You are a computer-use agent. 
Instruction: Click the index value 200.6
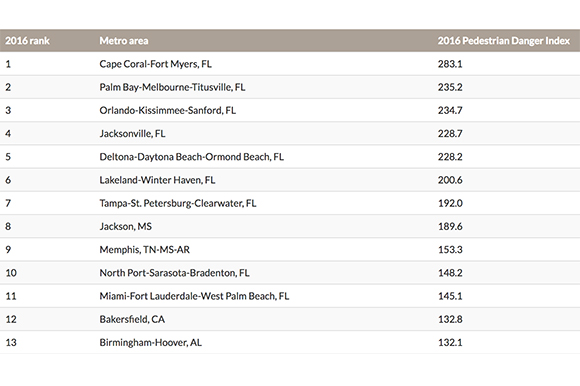(450, 180)
